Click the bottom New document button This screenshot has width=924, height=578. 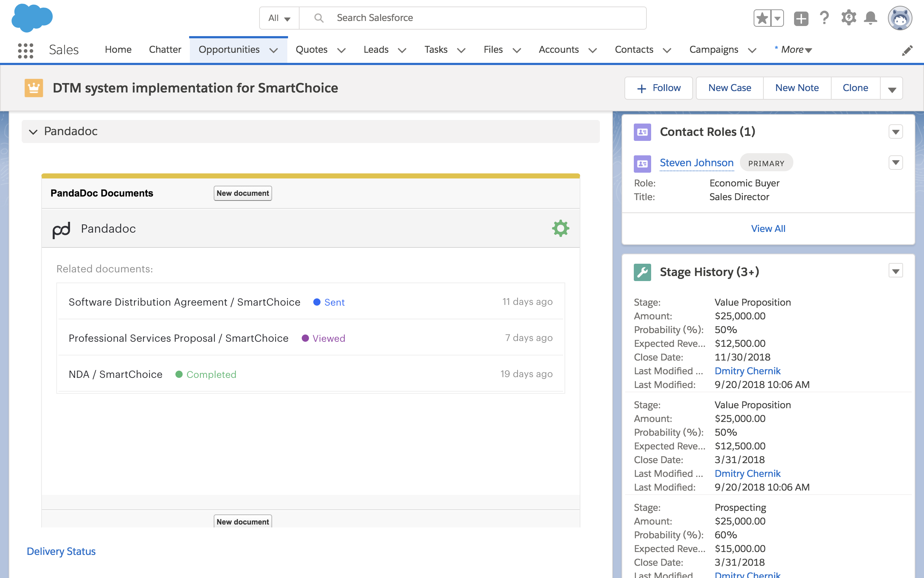(243, 521)
